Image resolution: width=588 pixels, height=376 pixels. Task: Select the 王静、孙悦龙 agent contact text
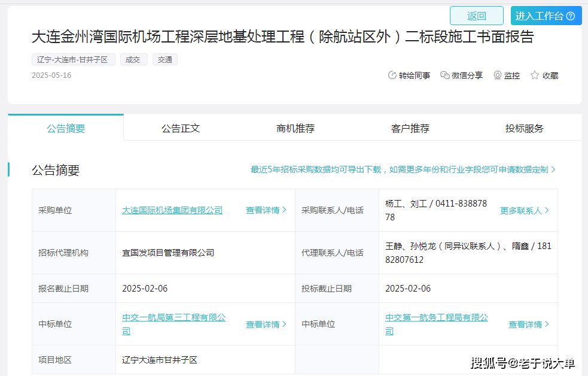(468, 253)
